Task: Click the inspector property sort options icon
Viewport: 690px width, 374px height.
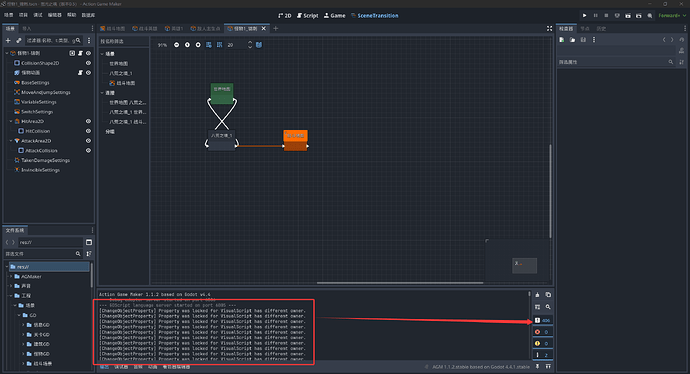Action: point(681,62)
